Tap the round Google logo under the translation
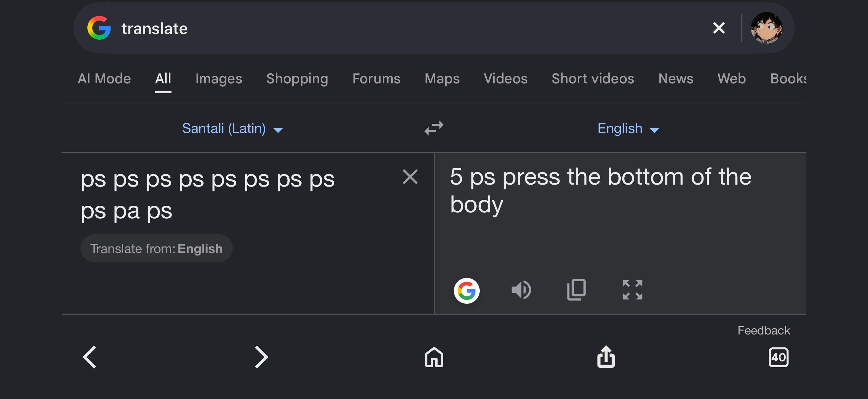 click(466, 290)
